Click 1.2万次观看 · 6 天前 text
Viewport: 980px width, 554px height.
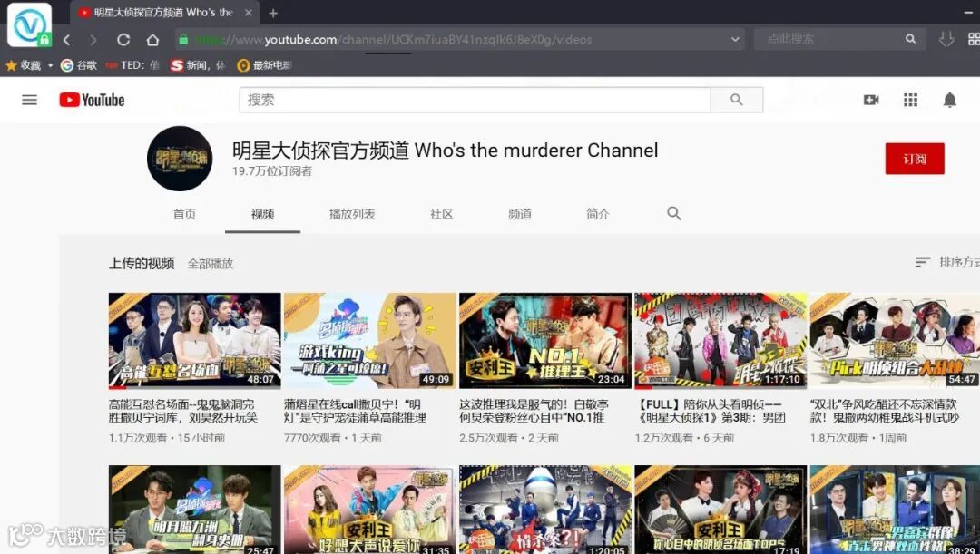tap(684, 438)
